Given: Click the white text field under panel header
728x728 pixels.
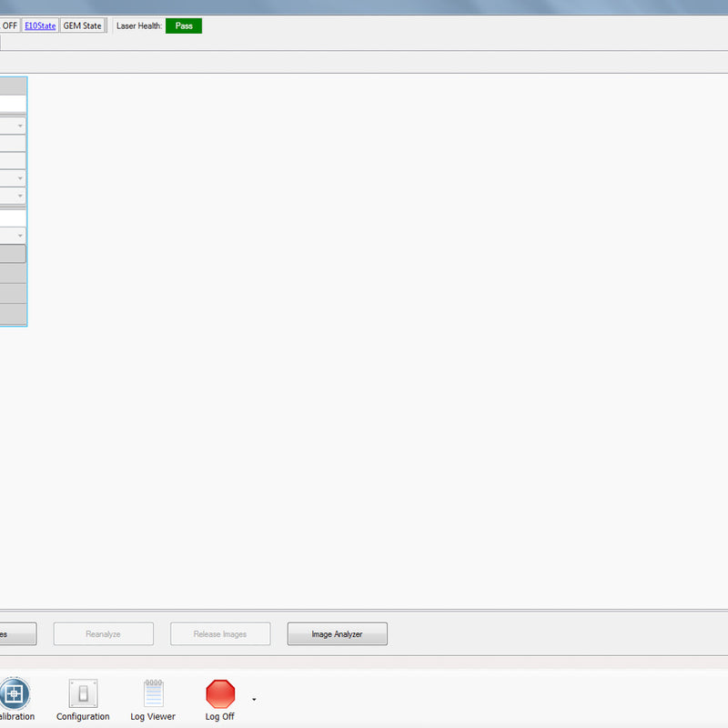Looking at the screenshot, I should pyautogui.click(x=13, y=103).
